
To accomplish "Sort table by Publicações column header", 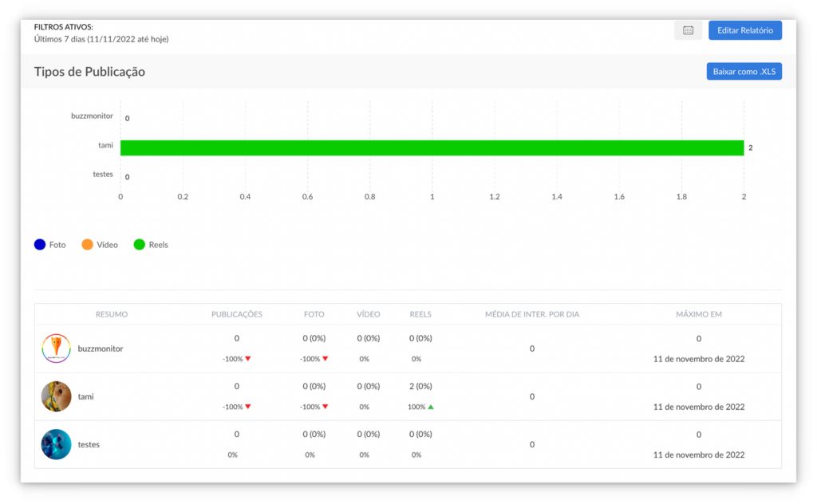I will 236,314.
